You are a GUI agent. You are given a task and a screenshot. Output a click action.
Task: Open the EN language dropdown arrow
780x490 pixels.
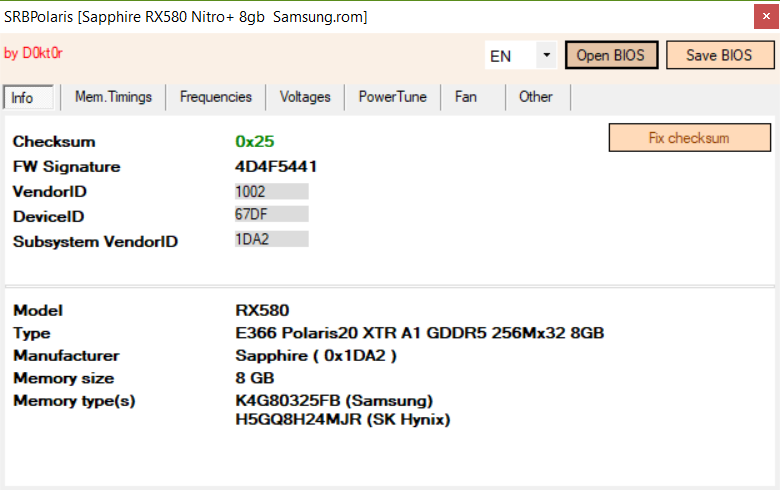point(546,55)
